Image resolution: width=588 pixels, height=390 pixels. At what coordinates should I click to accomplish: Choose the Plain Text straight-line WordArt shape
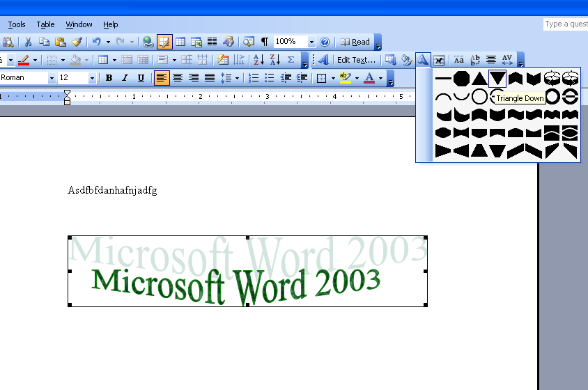(x=443, y=79)
